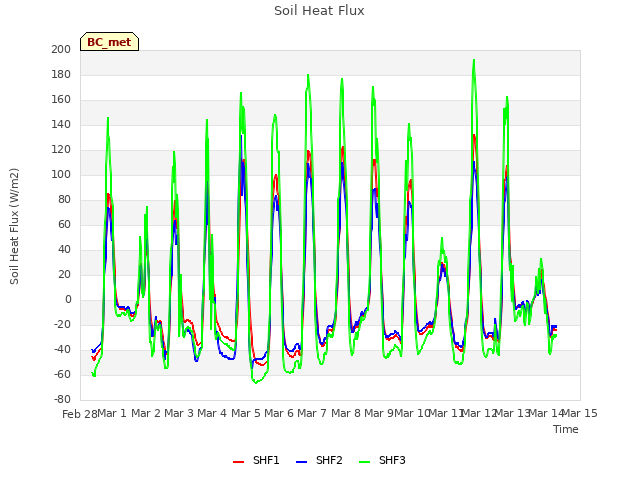Click the Mar 6 date tick label

(x=279, y=413)
